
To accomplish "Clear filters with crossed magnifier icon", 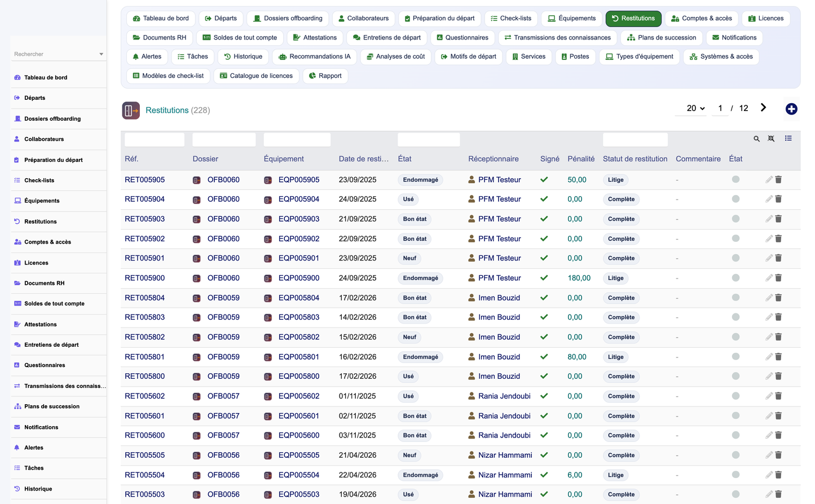I will (771, 139).
